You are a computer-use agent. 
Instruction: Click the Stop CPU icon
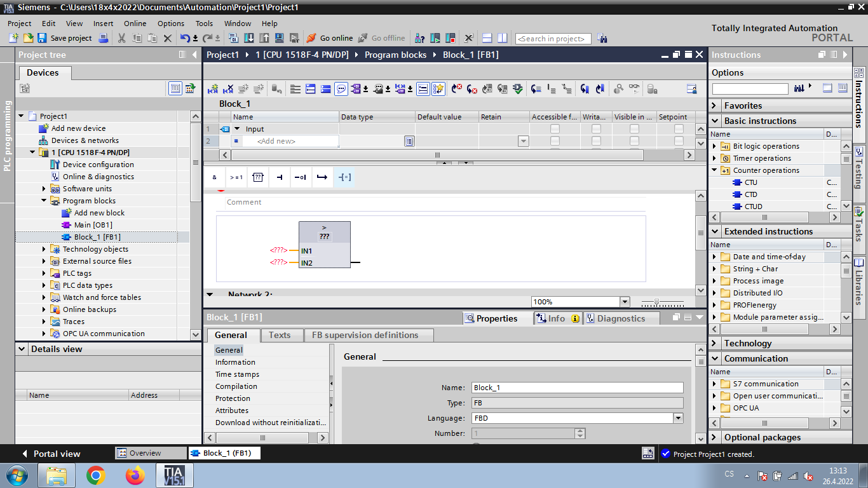click(451, 38)
